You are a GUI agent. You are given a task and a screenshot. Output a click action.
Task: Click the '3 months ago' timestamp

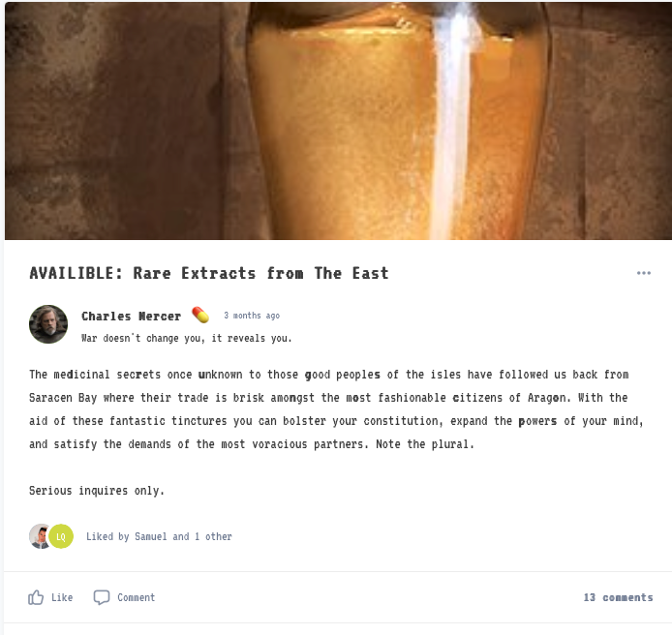(252, 316)
